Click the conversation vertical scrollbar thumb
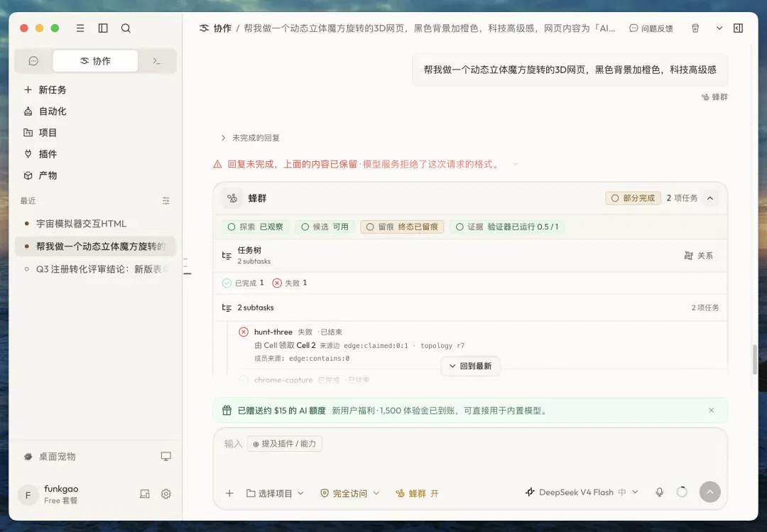Viewport: 767px width, 532px height. tap(754, 359)
